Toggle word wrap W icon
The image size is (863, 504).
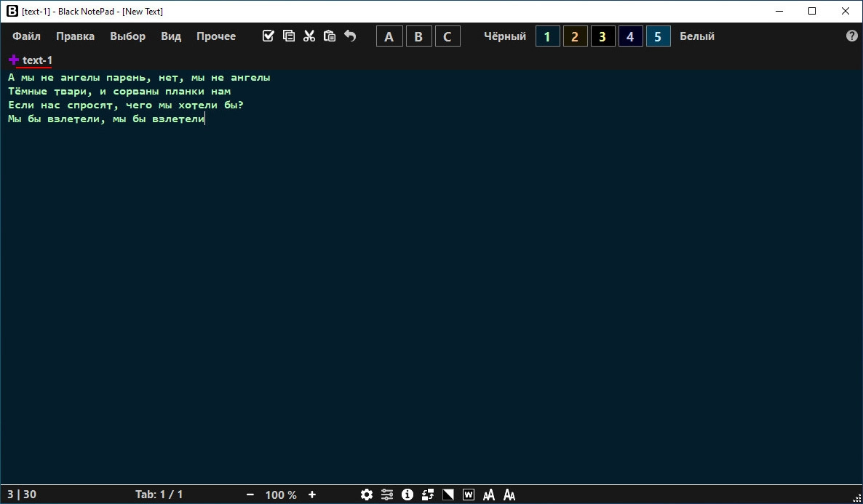pyautogui.click(x=469, y=495)
